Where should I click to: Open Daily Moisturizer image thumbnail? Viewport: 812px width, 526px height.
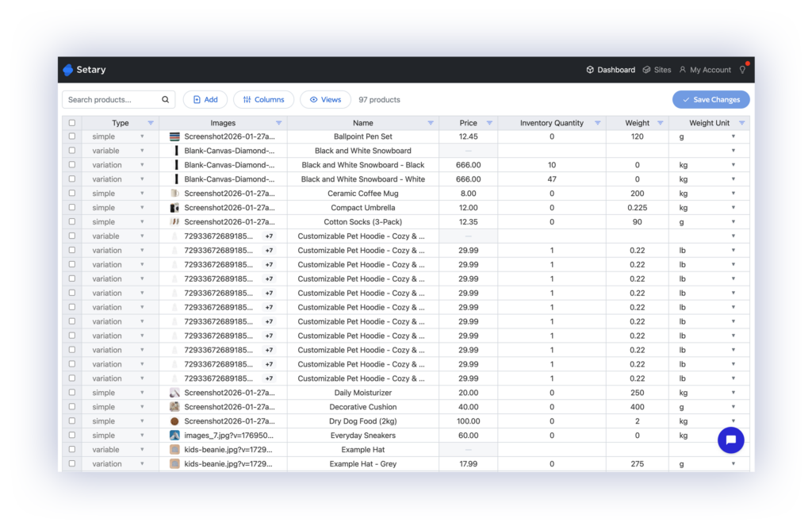[174, 393]
